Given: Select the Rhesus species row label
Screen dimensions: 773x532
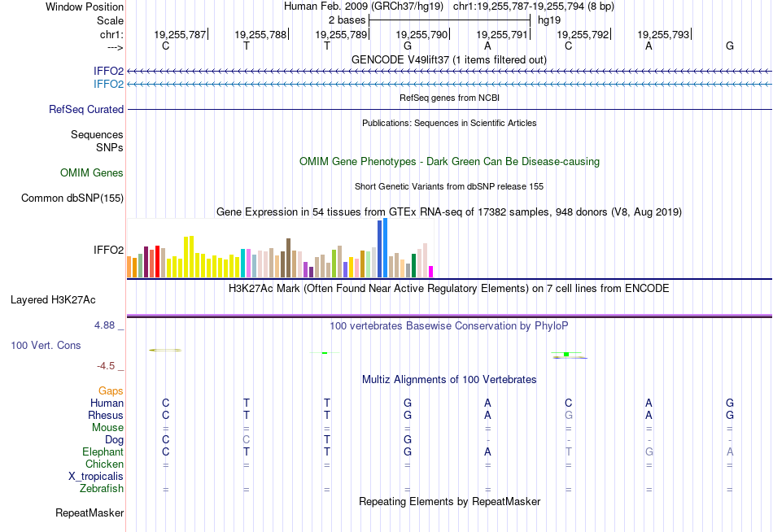Looking at the screenshot, I should pos(106,415).
